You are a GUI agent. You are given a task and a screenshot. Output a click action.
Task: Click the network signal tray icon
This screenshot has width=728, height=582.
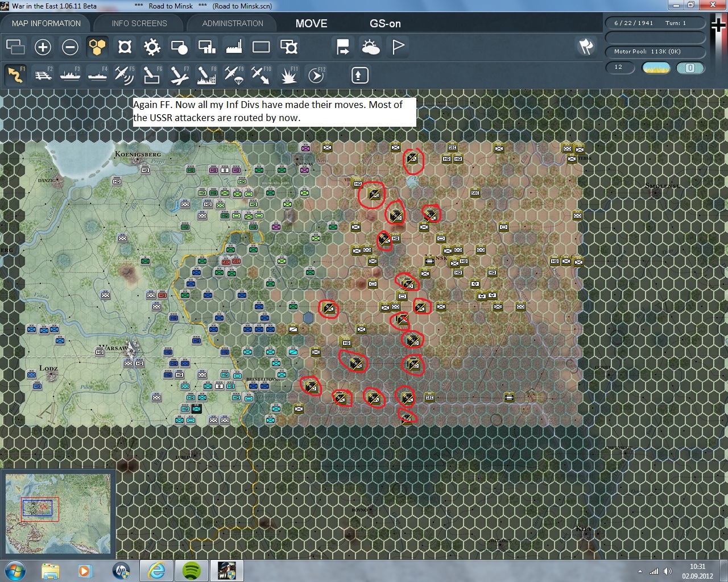click(x=654, y=571)
